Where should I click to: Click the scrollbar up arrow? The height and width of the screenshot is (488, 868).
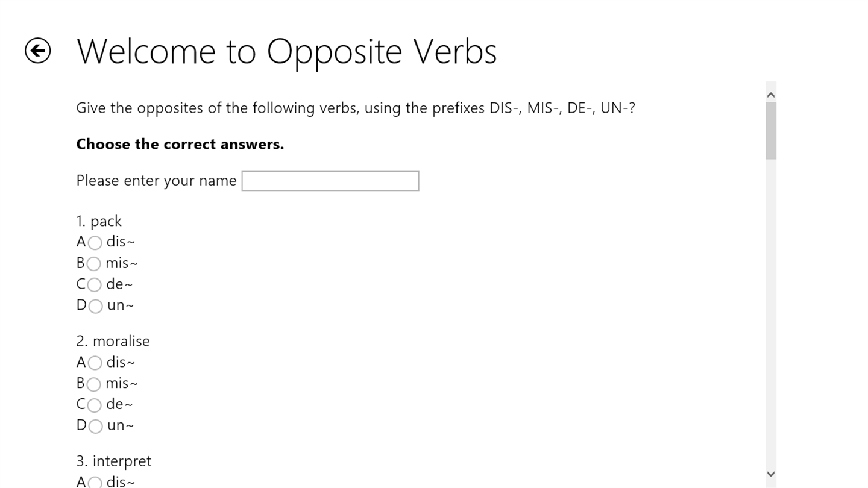[x=770, y=95]
